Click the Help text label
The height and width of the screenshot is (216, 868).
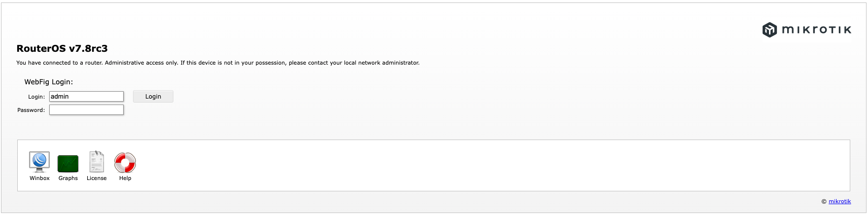pos(125,178)
